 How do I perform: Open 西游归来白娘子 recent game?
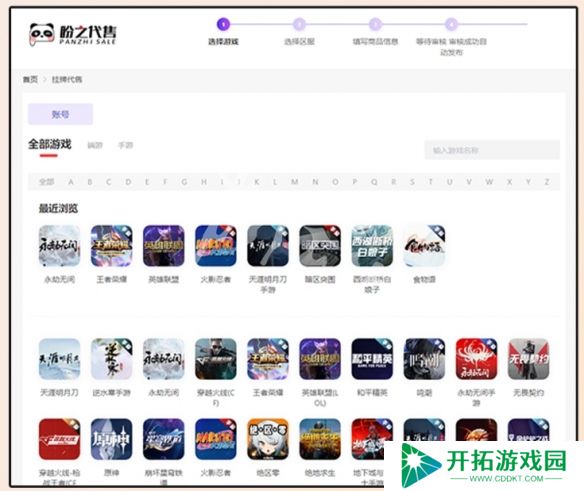click(372, 246)
